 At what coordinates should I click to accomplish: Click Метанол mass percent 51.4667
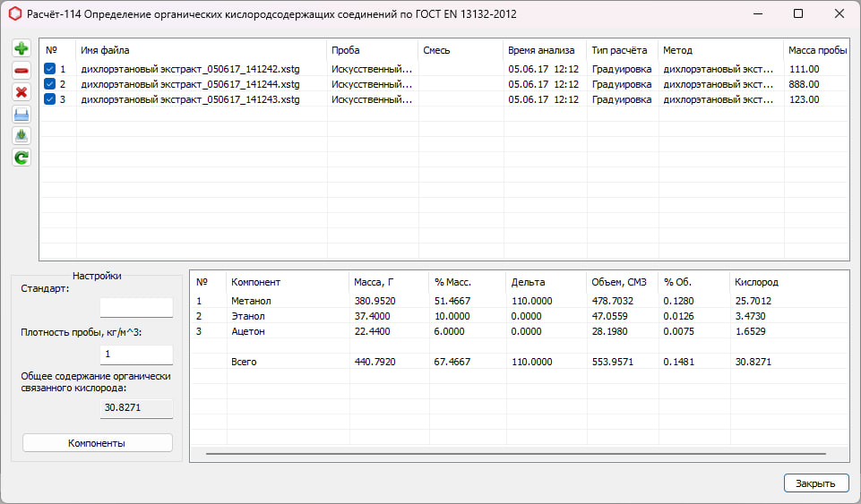pyautogui.click(x=452, y=301)
